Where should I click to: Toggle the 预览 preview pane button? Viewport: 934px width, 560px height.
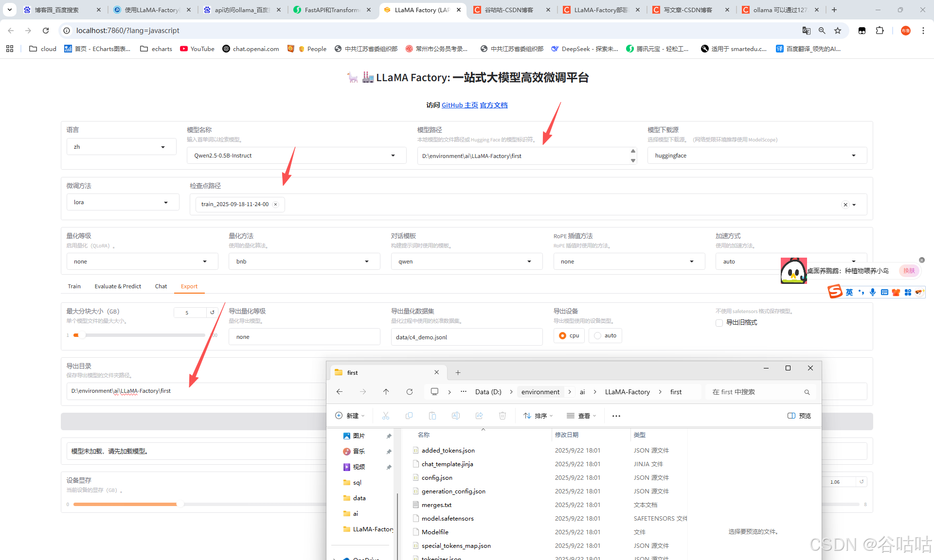point(799,416)
